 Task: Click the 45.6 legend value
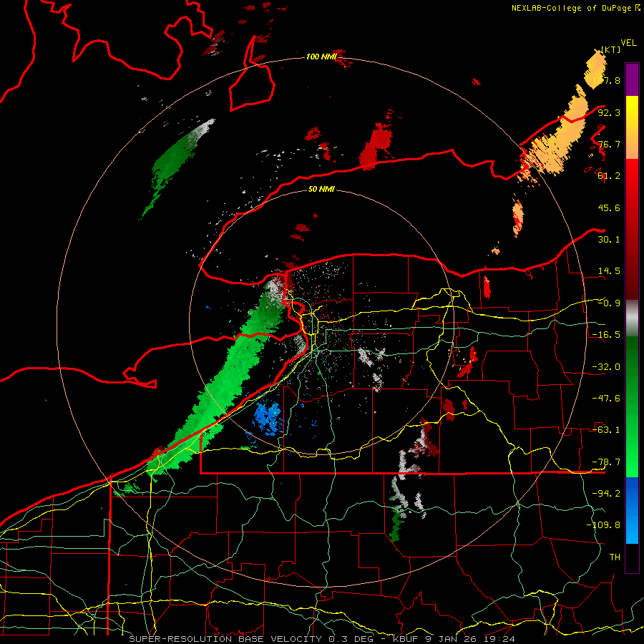click(609, 208)
